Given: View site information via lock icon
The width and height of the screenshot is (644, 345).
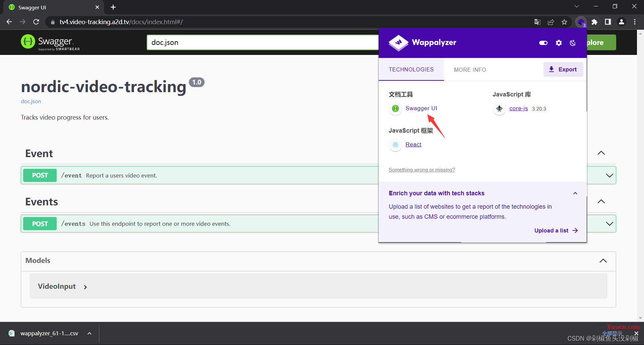Looking at the screenshot, I should click(x=53, y=22).
